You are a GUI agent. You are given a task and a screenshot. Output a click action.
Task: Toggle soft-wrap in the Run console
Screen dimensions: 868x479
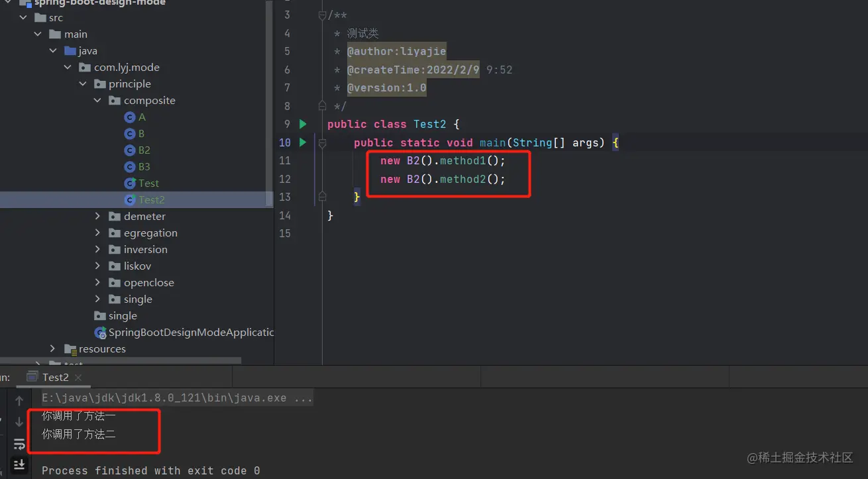(19, 443)
